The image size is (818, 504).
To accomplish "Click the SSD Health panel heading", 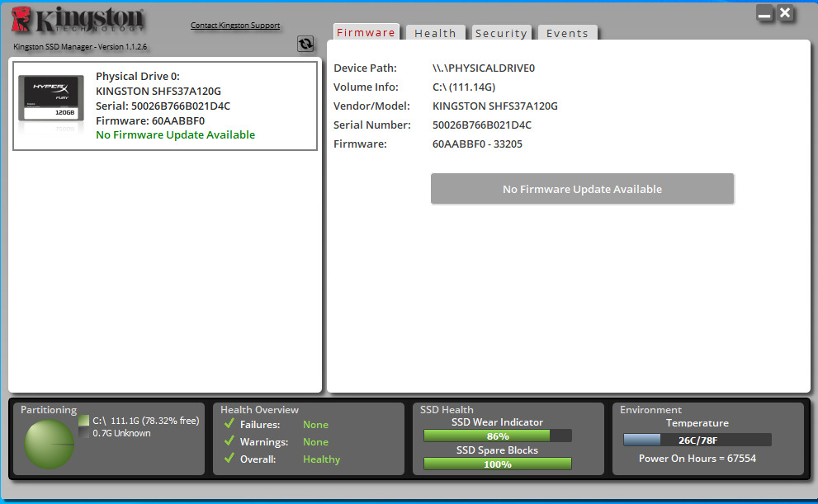I will point(447,410).
